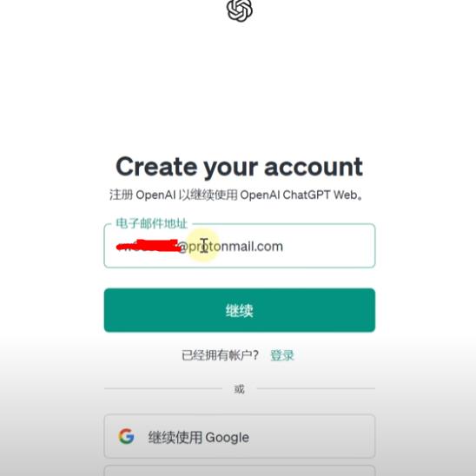Click the partially visible button below Google

240,471
